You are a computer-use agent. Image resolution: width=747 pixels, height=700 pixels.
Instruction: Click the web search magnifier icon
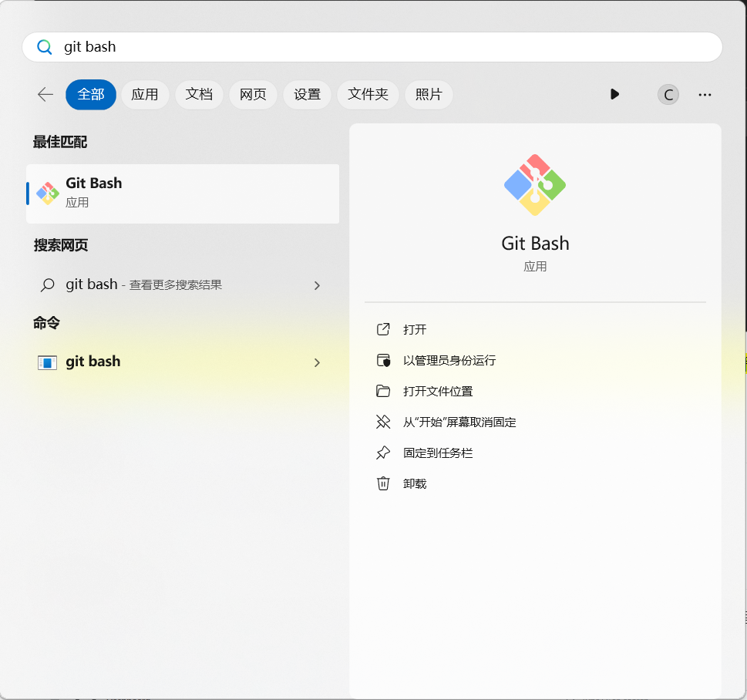tap(47, 285)
